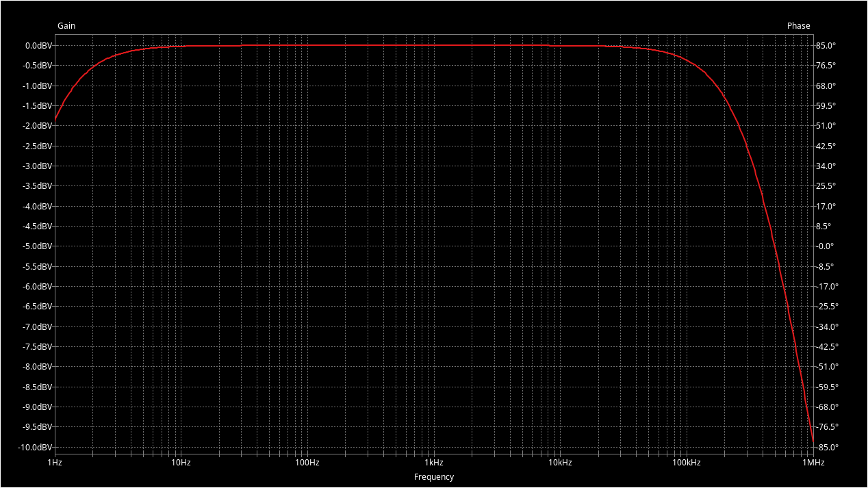Select the -2.5dBV gain tick label
Image resolution: width=868 pixels, height=488 pixels.
click(x=37, y=146)
